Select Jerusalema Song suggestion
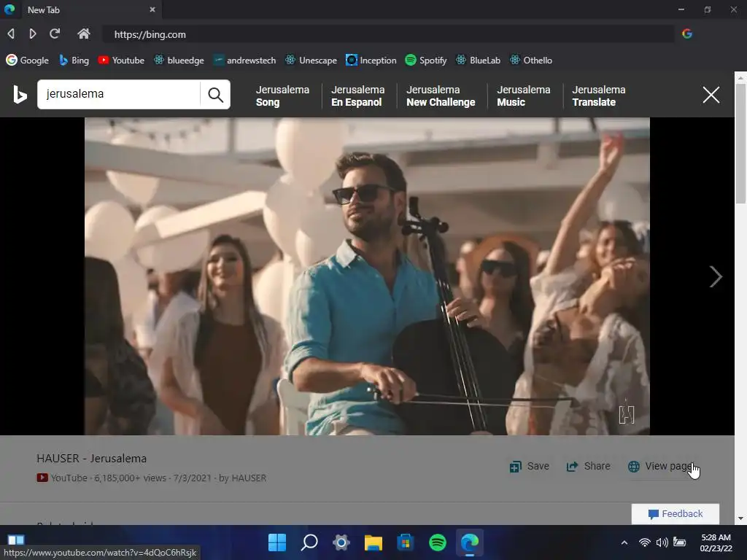The height and width of the screenshot is (560, 747). (282, 96)
